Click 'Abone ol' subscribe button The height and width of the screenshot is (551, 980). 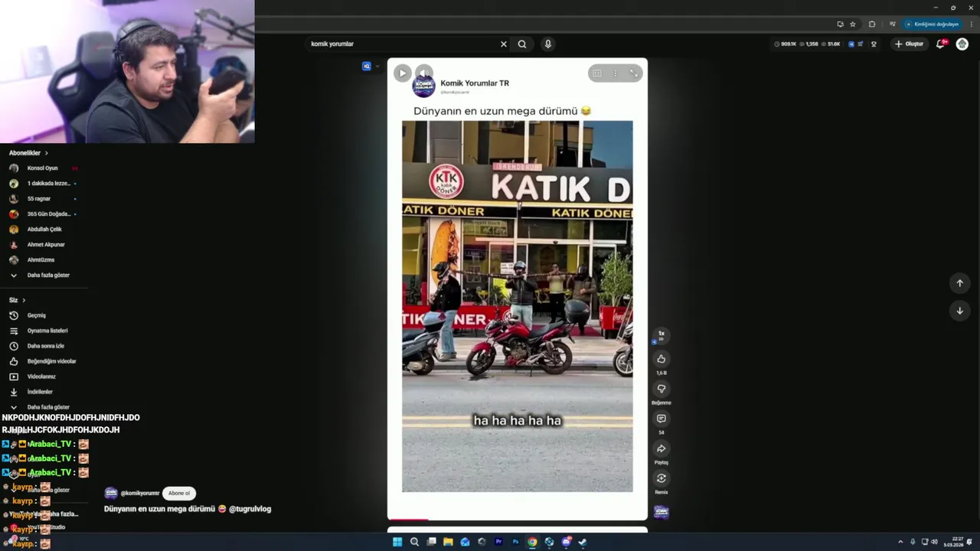click(178, 494)
